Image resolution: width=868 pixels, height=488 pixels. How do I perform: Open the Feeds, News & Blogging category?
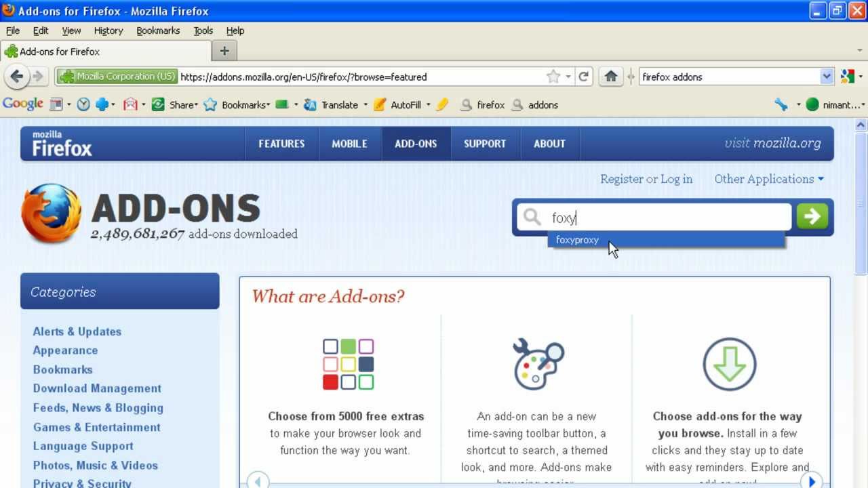98,408
